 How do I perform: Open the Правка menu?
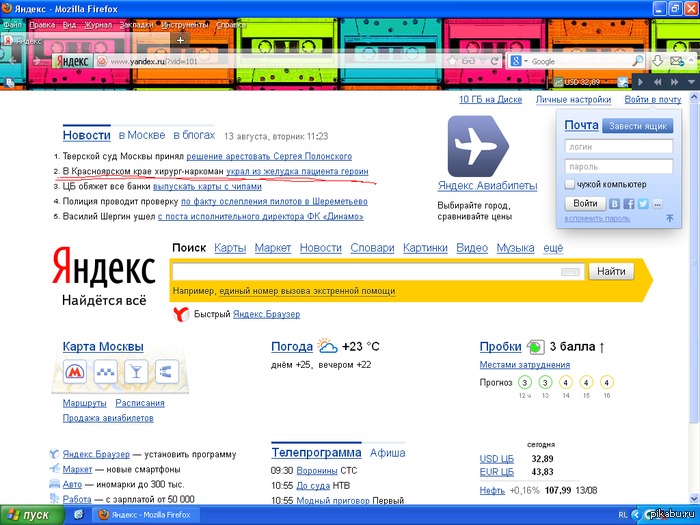click(x=42, y=25)
